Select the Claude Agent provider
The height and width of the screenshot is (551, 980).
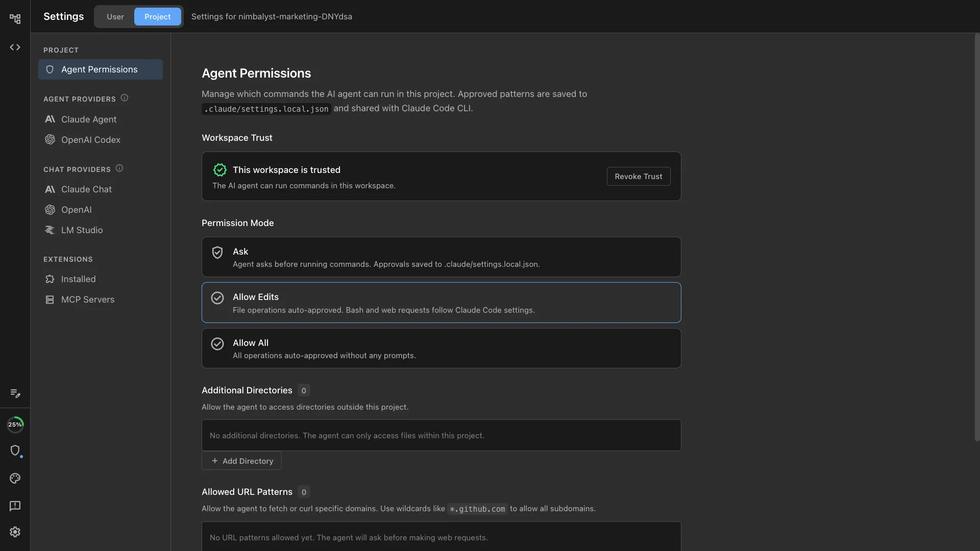coord(89,119)
